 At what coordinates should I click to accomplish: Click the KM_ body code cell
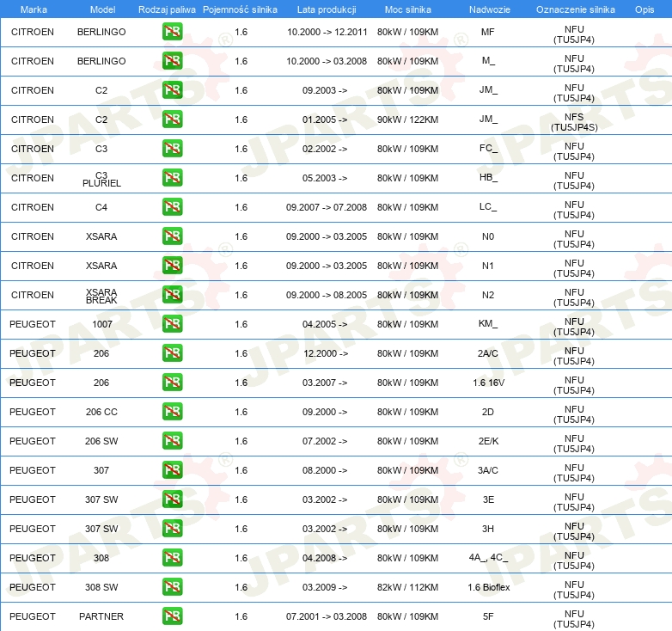click(x=488, y=323)
